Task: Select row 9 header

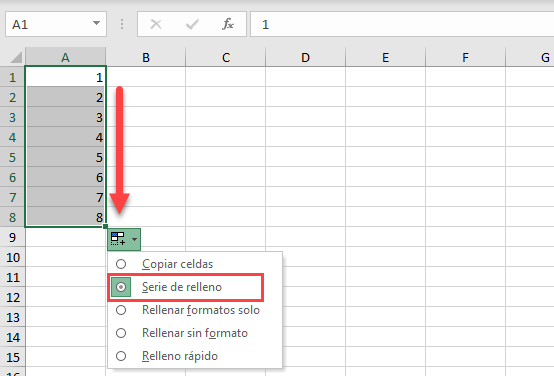Action: (x=12, y=237)
